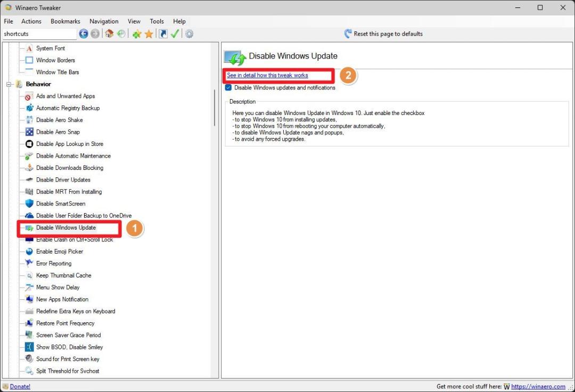Click the Window Borders square icon
The width and height of the screenshot is (575, 392).
[x=29, y=60]
